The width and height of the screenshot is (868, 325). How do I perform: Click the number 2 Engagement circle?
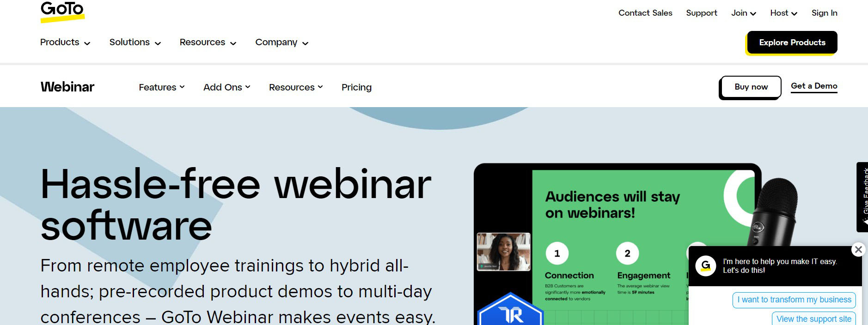tap(627, 253)
